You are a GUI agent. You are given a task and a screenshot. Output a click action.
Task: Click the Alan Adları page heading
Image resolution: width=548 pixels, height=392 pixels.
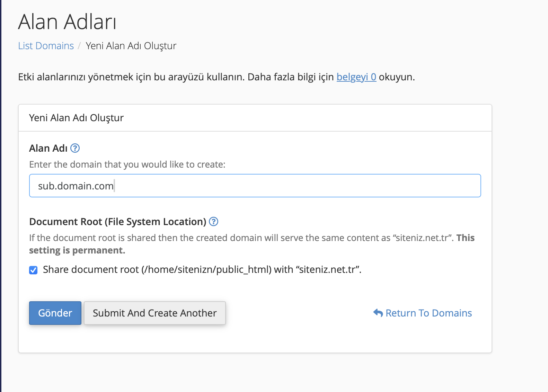[x=67, y=22]
